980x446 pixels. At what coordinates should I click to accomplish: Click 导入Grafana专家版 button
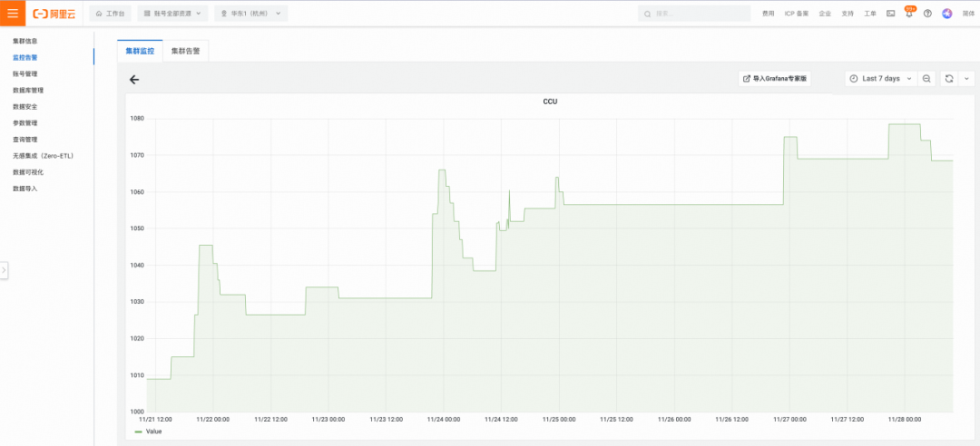coord(775,79)
